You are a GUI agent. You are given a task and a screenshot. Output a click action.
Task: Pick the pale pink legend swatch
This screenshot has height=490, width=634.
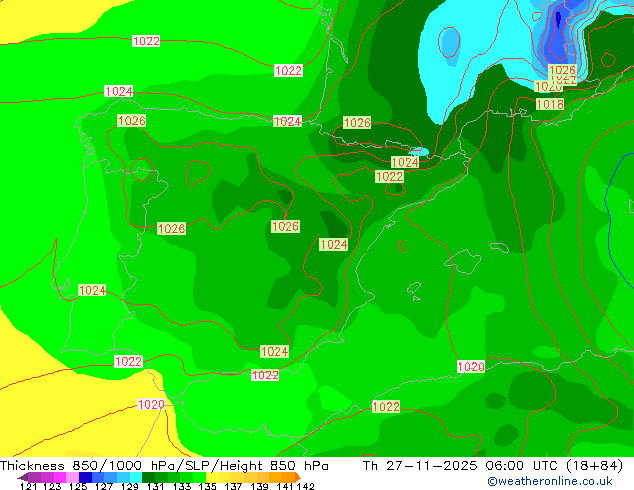click(x=72, y=477)
